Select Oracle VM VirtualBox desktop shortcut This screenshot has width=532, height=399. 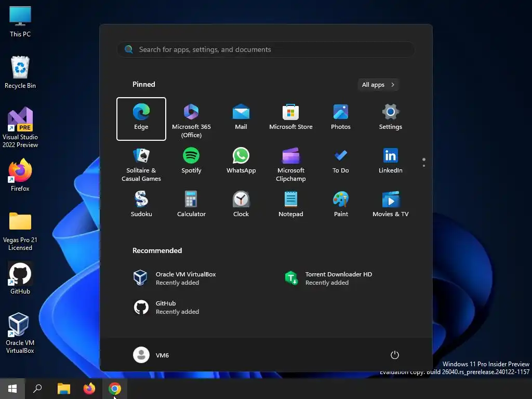(x=20, y=333)
